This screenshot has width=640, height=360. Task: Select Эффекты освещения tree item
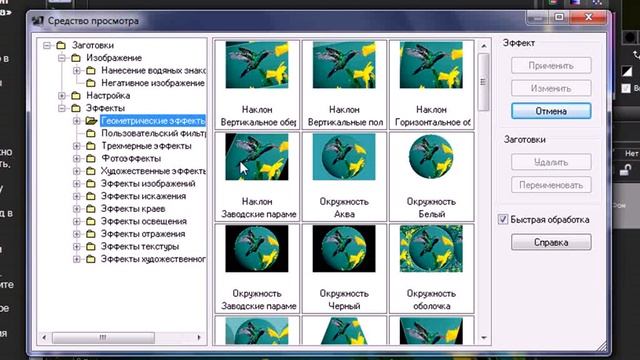click(x=144, y=221)
